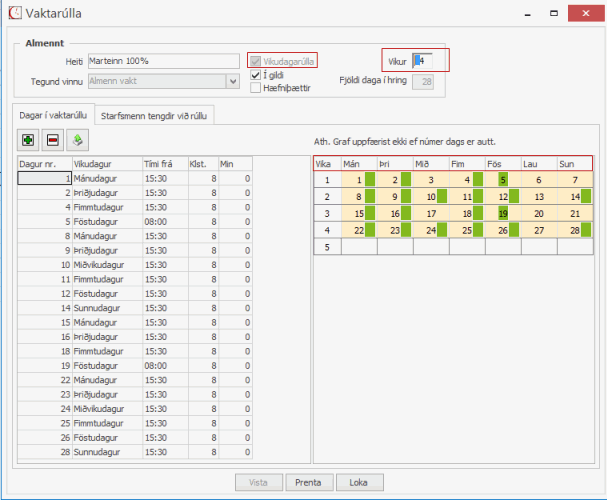
Task: Select row for day 22 Mánudagur
Action: (x=135, y=380)
